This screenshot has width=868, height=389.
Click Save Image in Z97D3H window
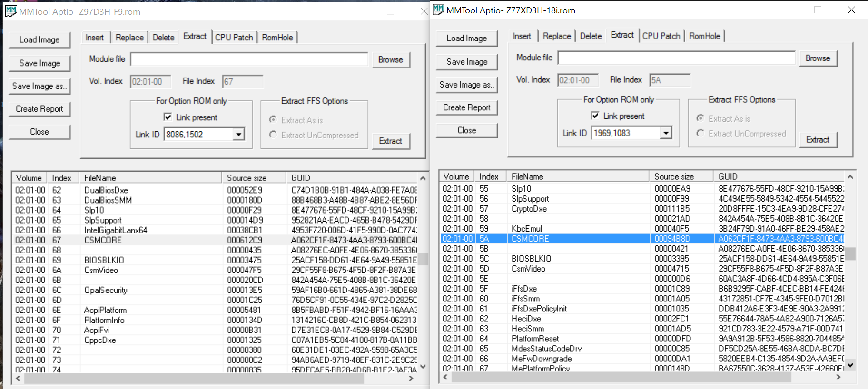(39, 63)
